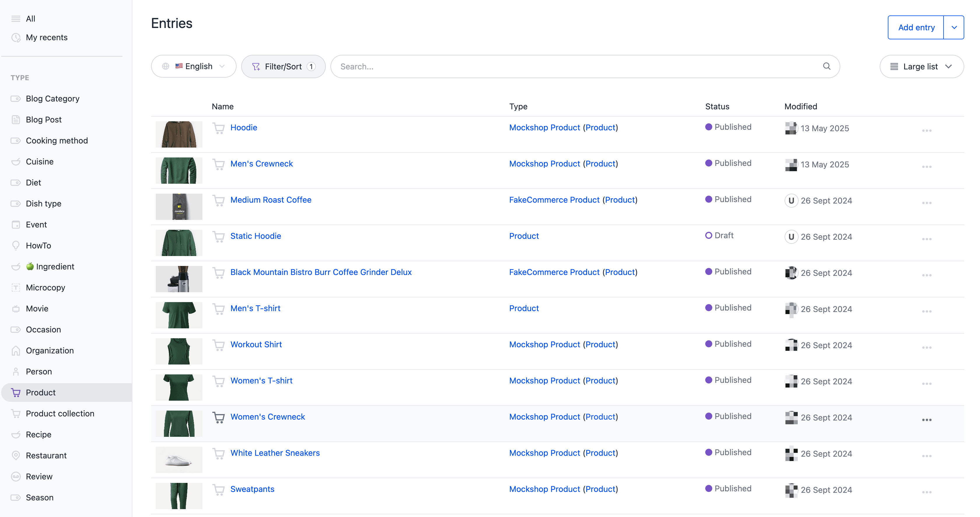The width and height of the screenshot is (980, 517).
Task: Open the Men's T-shirt entry
Action: click(x=255, y=308)
